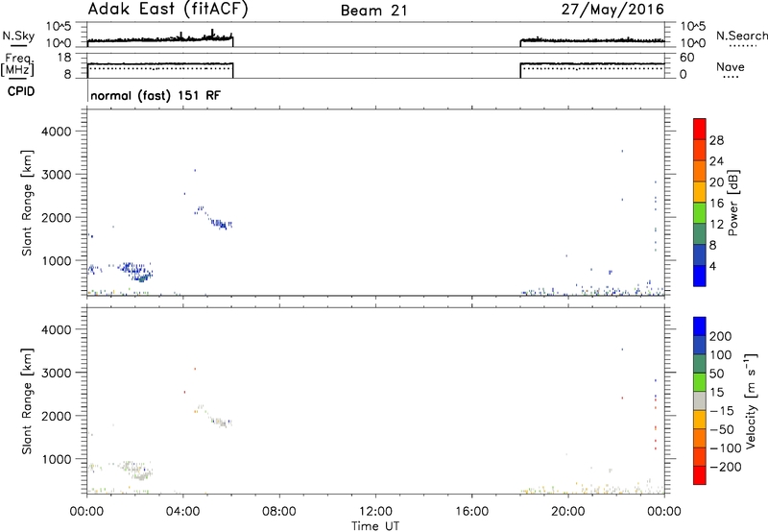Click the echo cluster near 02:00 UT in velocity panel
This screenshot has width=768, height=532.
click(x=134, y=471)
